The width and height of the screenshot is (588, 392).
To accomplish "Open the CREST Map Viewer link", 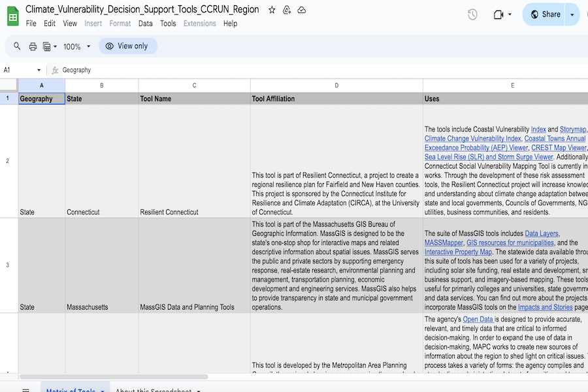I will pyautogui.click(x=559, y=148).
